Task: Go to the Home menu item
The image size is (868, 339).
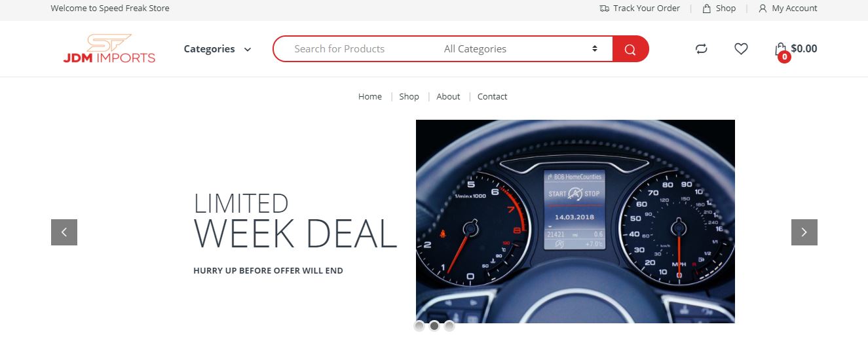Action: (x=370, y=96)
